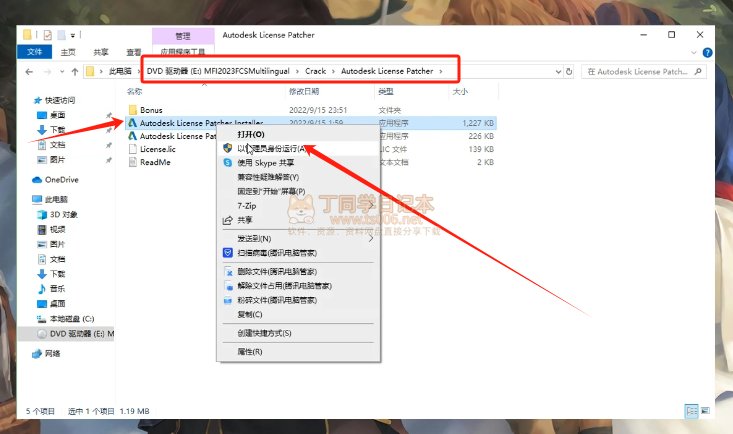
Task: Select the License.lic file name
Action: (158, 149)
